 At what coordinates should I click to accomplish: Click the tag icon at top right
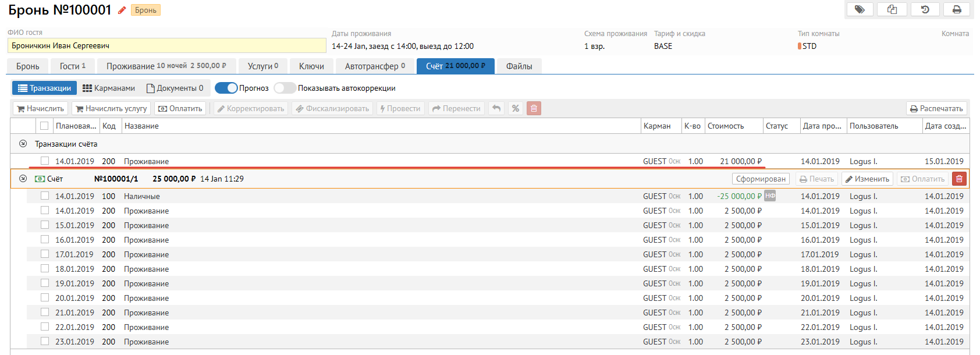[x=860, y=9]
